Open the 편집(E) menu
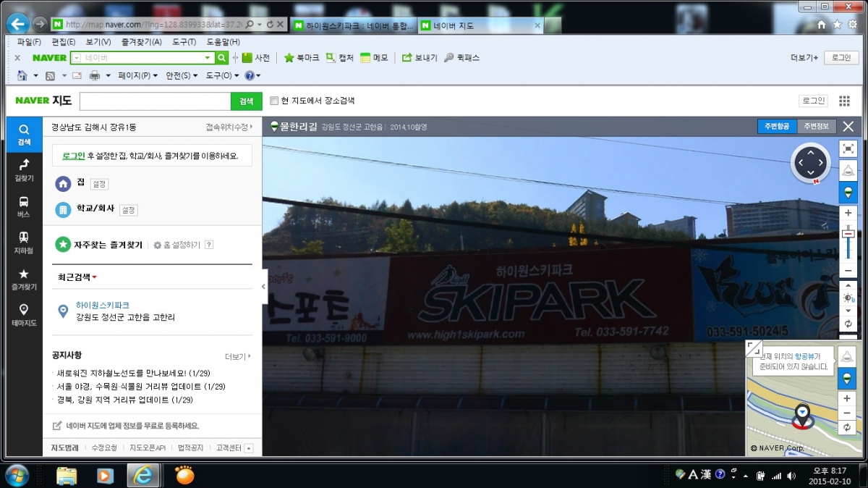Viewport: 868px width, 488px height. coord(64,42)
